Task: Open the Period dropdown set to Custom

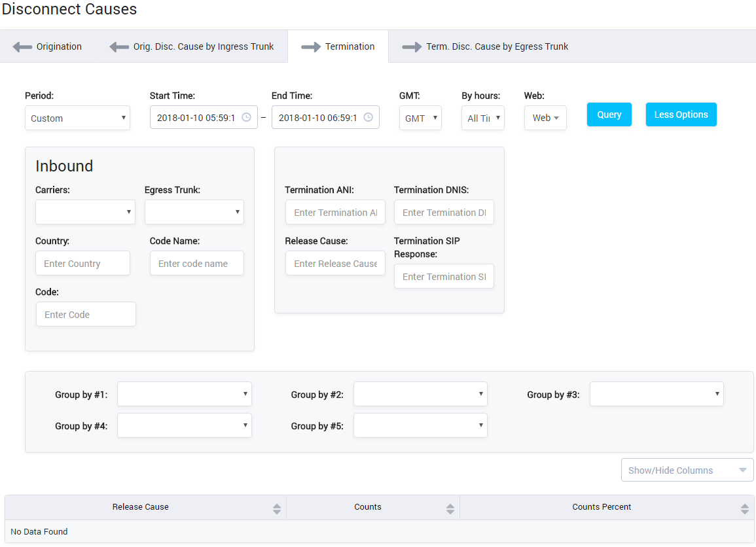Action: [x=77, y=118]
